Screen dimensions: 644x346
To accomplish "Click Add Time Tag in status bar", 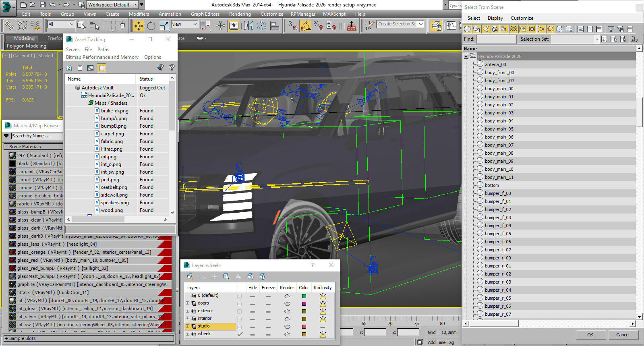I will [441, 342].
